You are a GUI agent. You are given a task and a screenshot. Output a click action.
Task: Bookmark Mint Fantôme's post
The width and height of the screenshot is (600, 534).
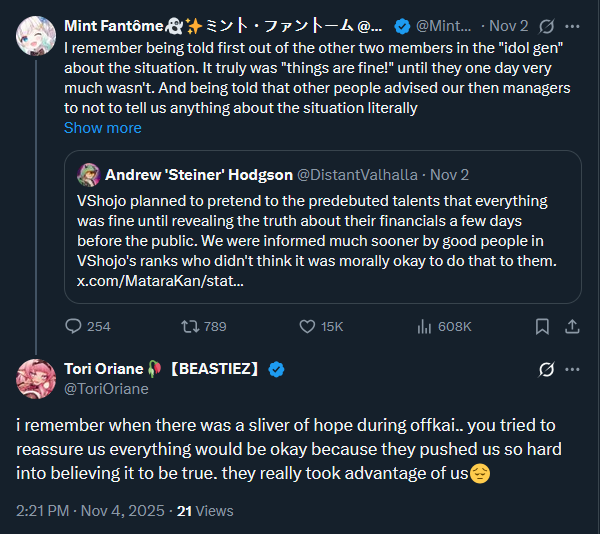click(x=541, y=326)
